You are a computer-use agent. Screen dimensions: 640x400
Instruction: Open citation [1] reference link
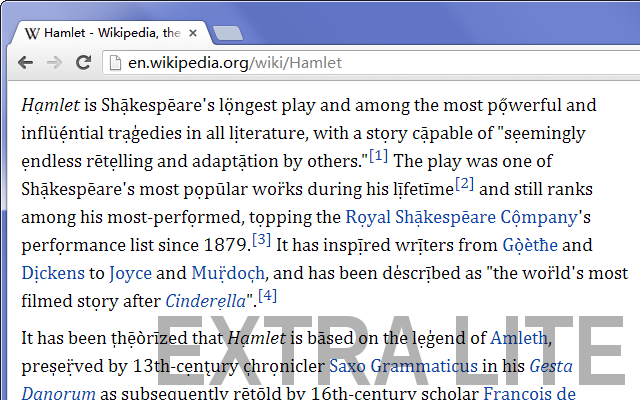coord(378,156)
